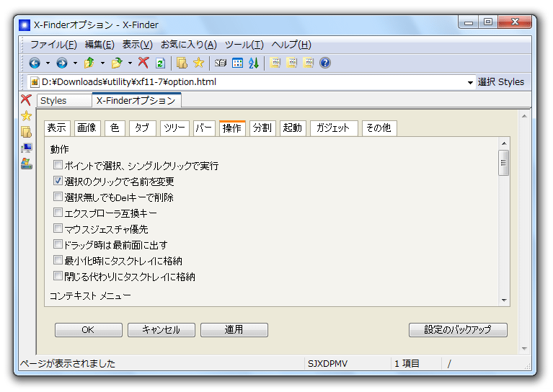This screenshot has width=553, height=392.
Task: Click the HTML file icon in address bar
Action: 35,82
